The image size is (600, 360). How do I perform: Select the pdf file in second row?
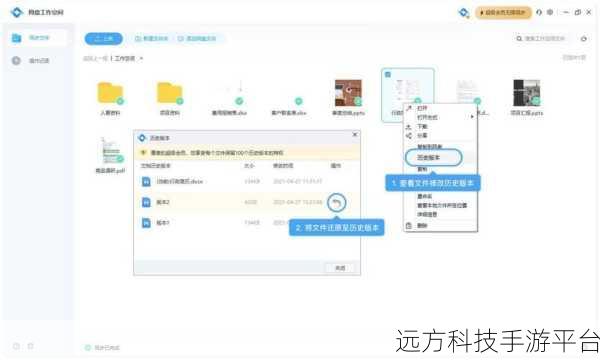click(110, 155)
